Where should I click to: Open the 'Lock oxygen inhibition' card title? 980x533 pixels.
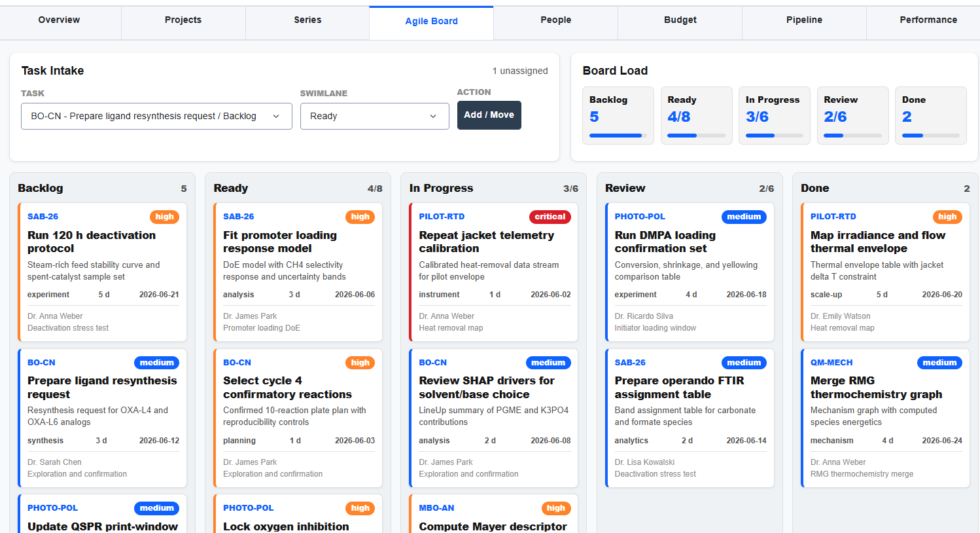pos(286,526)
